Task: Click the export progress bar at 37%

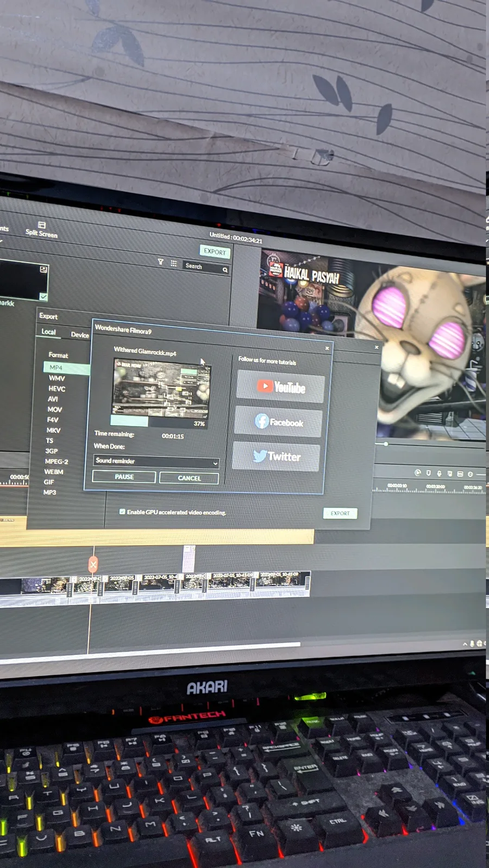Action: (159, 421)
